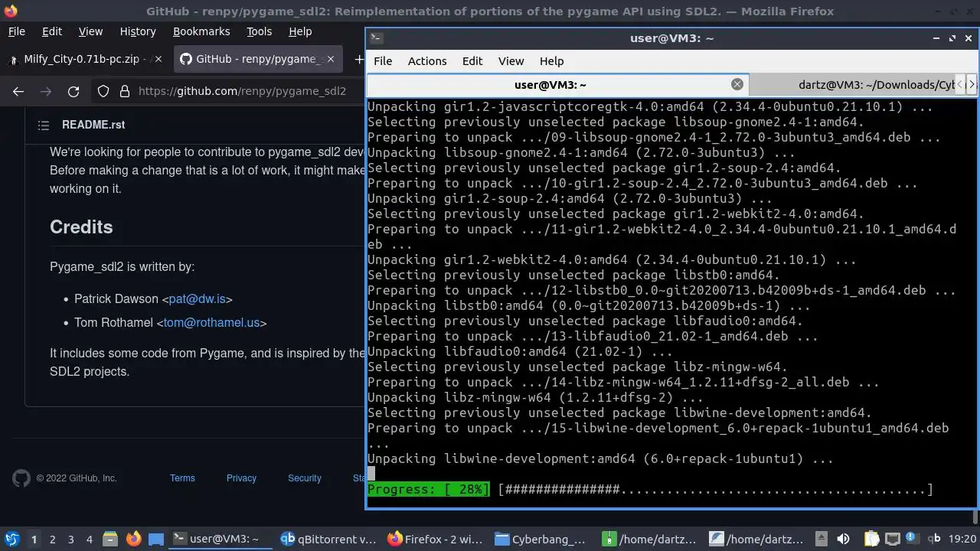Image resolution: width=980 pixels, height=551 pixels.
Task: Click the Firefox forward arrow button
Action: (x=46, y=91)
